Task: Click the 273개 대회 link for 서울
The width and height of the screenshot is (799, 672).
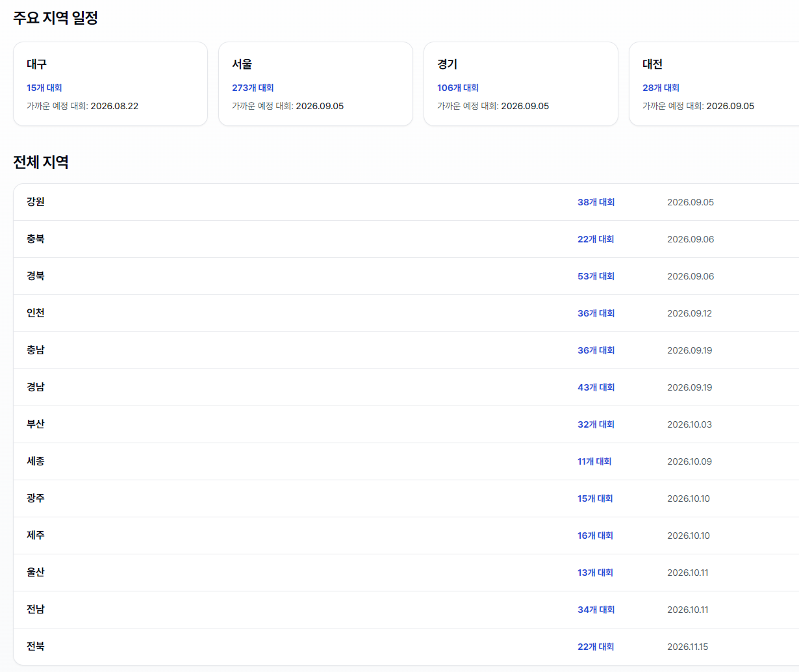Action: 253,88
